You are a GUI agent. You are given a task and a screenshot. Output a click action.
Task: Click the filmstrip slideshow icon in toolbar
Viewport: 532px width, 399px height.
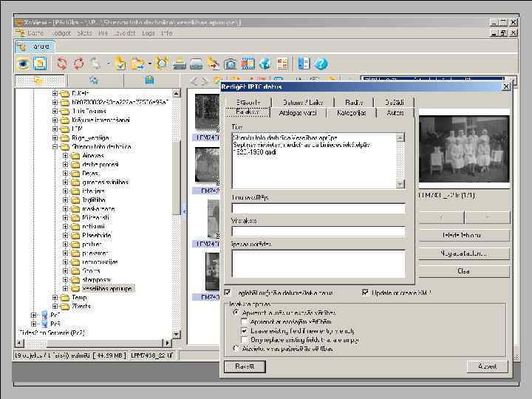248,64
